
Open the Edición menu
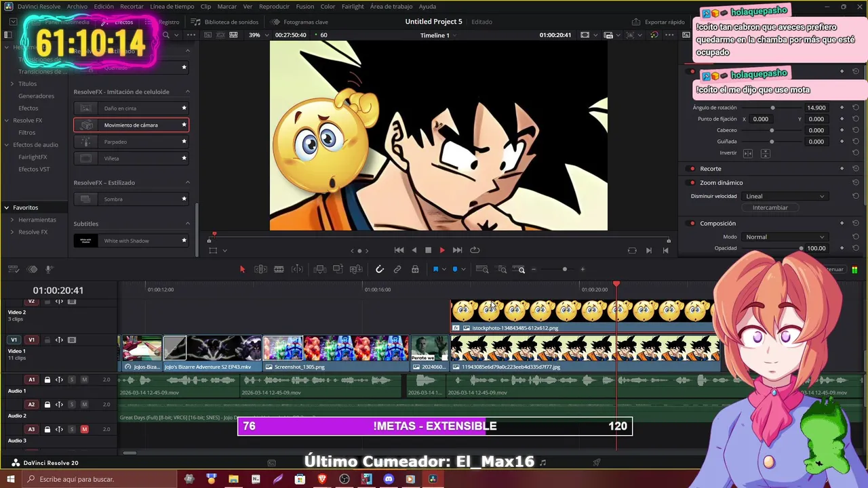pos(104,6)
